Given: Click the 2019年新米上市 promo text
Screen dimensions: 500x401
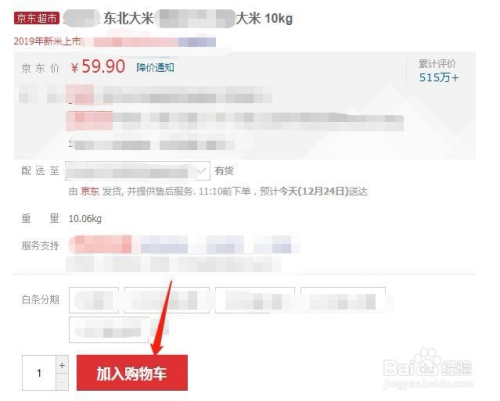Looking at the screenshot, I should [47, 41].
